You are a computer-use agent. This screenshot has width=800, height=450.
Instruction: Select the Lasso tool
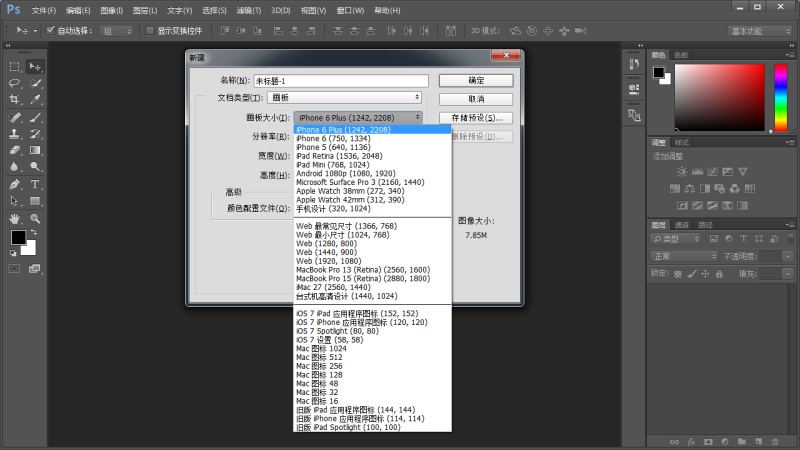click(x=14, y=83)
